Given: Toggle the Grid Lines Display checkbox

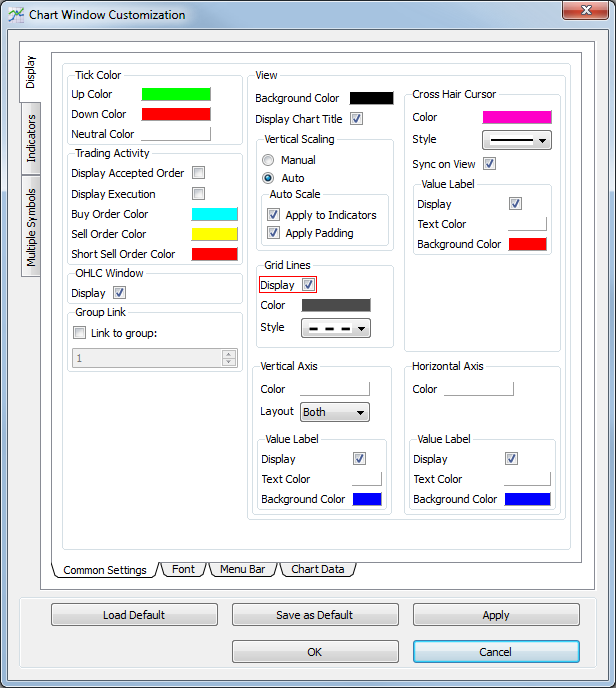Looking at the screenshot, I should coord(308,285).
